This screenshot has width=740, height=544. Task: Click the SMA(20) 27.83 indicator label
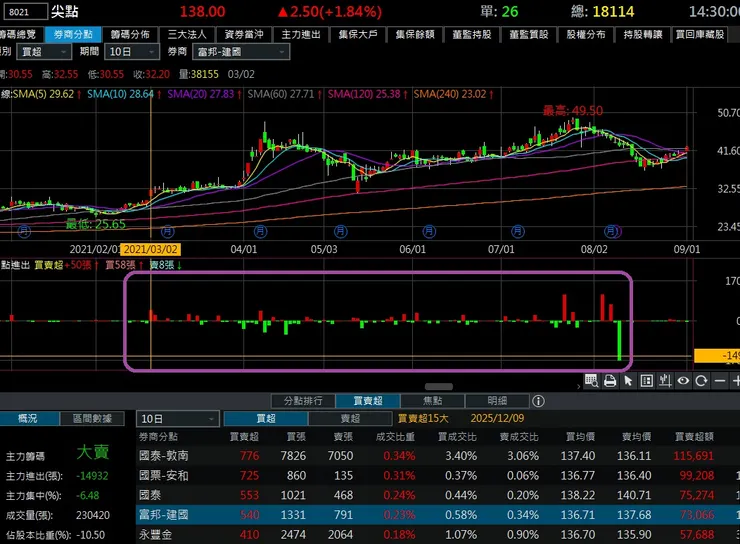tap(201, 94)
